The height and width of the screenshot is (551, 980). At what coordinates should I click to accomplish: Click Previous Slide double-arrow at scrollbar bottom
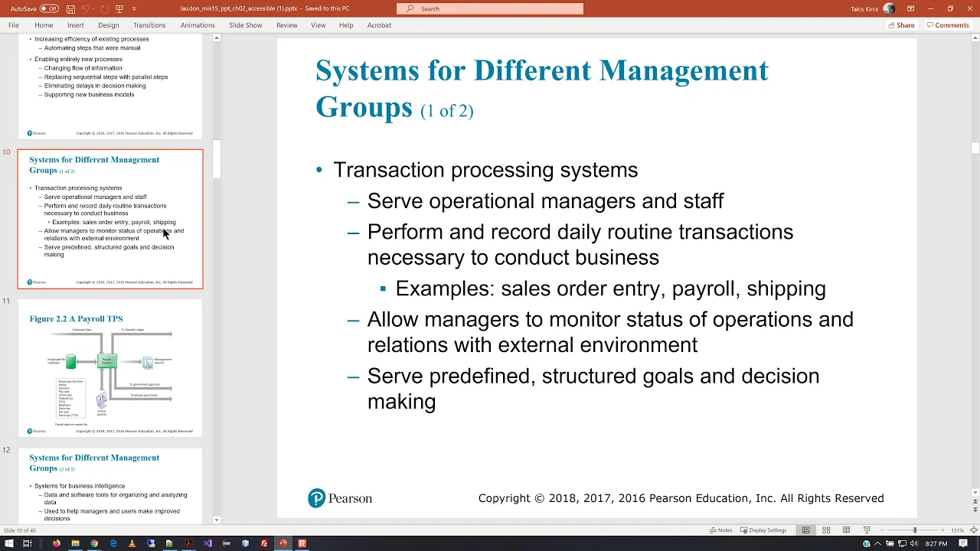975,501
